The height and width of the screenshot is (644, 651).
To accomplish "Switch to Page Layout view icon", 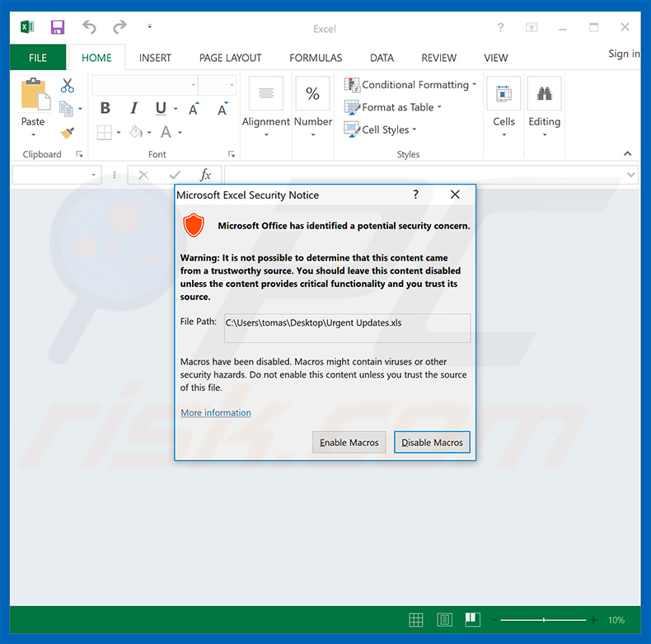I will 445,619.
